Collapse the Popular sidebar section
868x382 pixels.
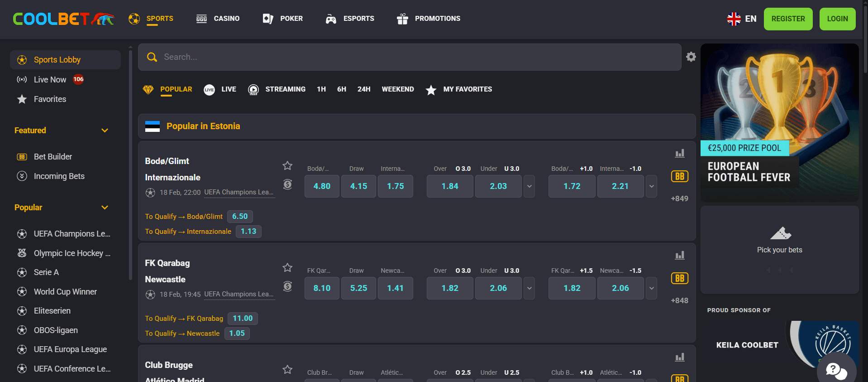pyautogui.click(x=105, y=208)
